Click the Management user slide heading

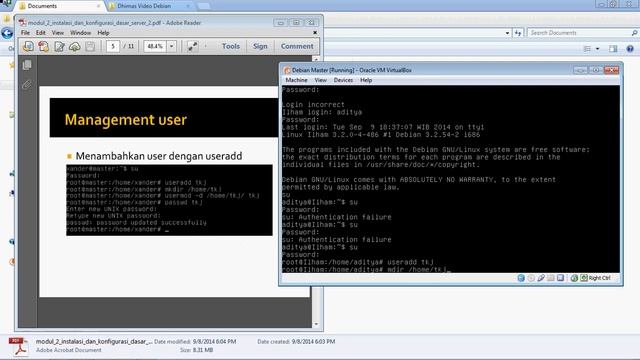(126, 120)
